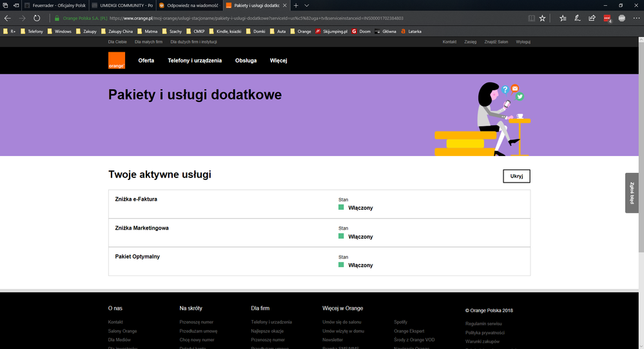This screenshot has height=349, width=644.
Task: Click the Add notes pen icon
Action: [578, 18]
